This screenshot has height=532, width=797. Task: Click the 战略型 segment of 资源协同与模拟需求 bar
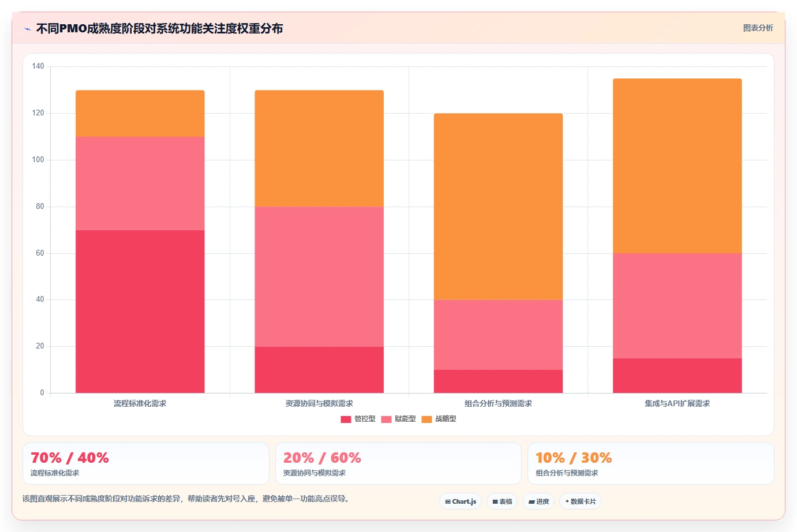(x=319, y=148)
